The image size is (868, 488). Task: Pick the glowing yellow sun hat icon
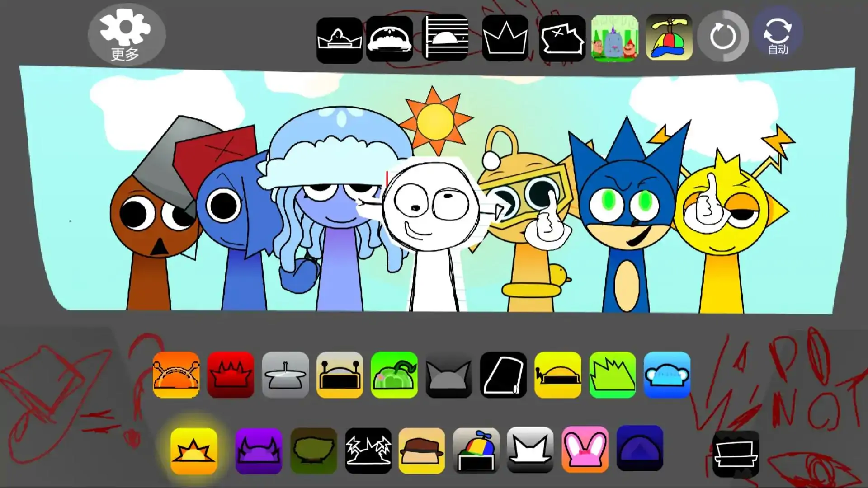[x=194, y=451]
